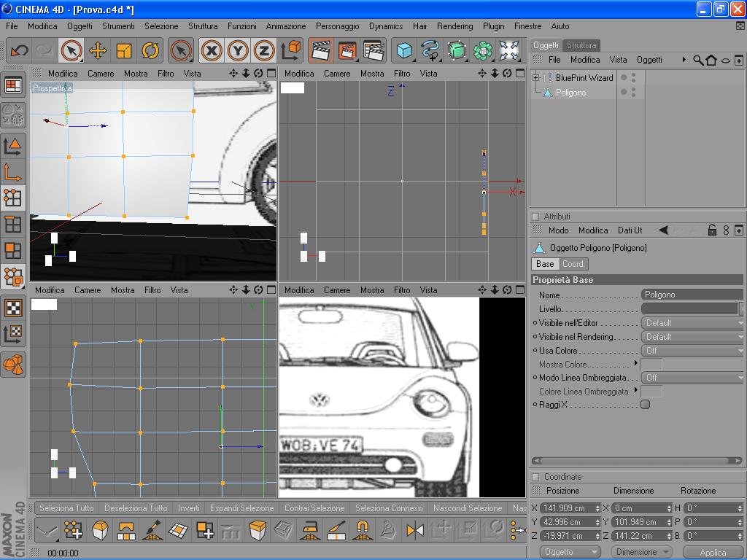Open the Usa Colore dropdown

point(692,351)
